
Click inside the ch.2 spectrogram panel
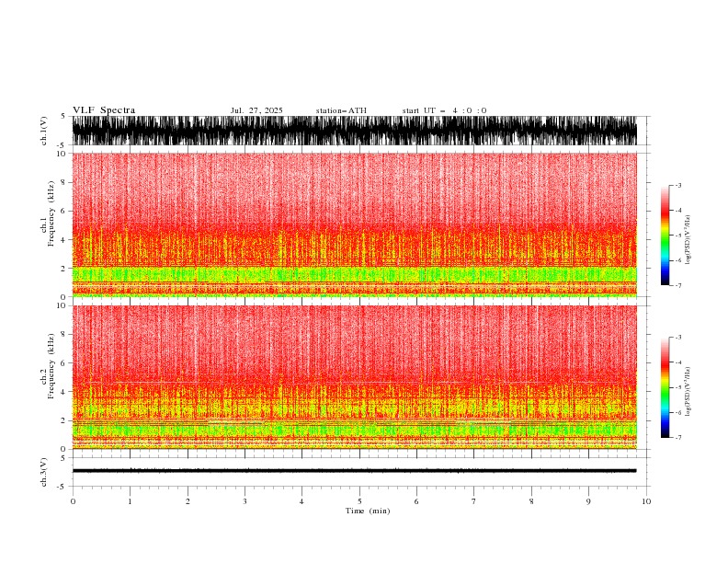point(354,377)
